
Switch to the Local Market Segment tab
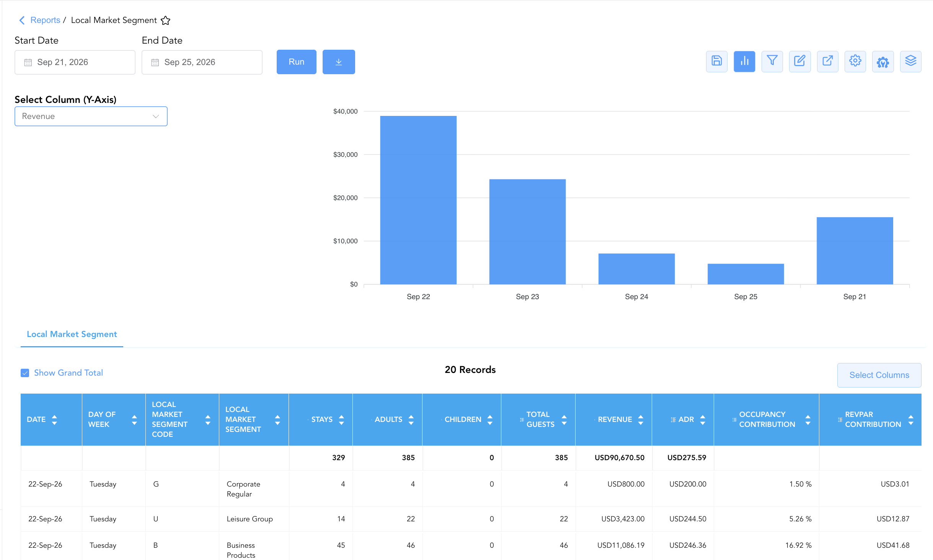pos(72,334)
